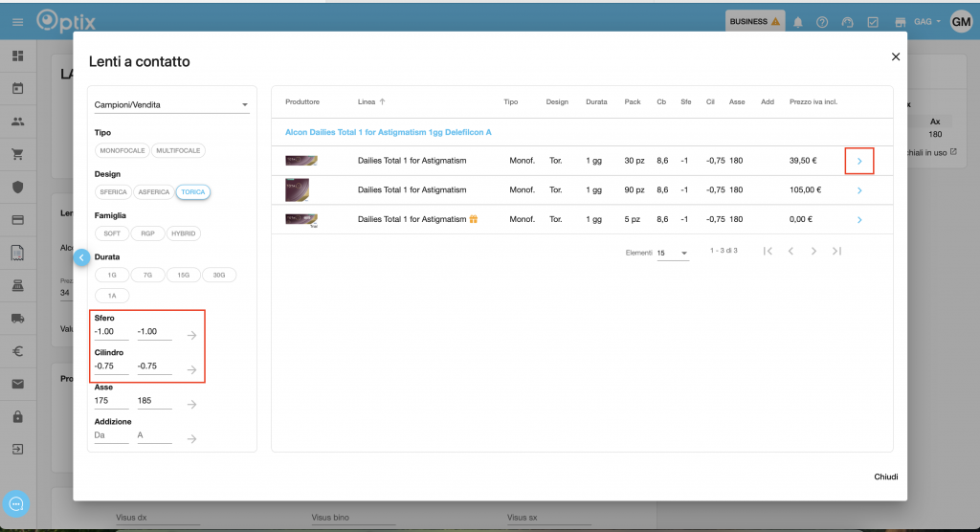The height and width of the screenshot is (532, 980).
Task: Sort by the Linea column header
Action: click(x=367, y=101)
